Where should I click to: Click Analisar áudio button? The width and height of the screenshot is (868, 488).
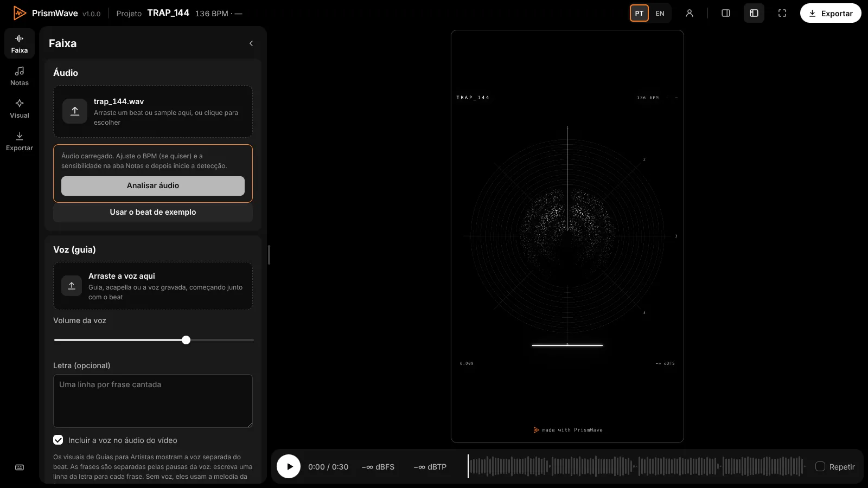(153, 185)
